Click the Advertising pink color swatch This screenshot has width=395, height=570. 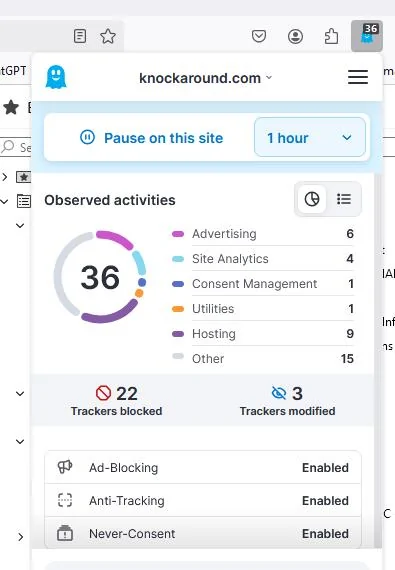[178, 234]
